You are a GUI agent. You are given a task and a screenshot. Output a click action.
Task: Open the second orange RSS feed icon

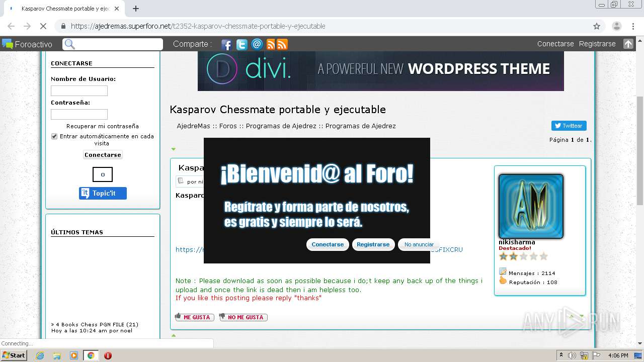282,44
